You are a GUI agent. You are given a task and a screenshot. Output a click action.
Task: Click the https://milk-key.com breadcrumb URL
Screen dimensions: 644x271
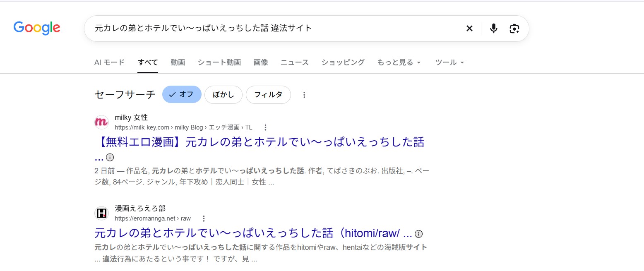pos(183,127)
